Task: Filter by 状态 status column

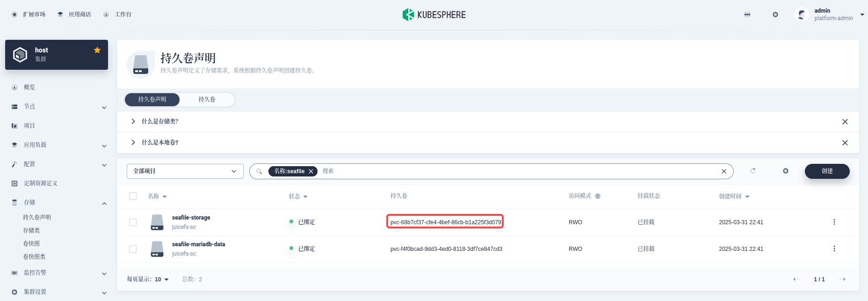Action: [x=298, y=196]
